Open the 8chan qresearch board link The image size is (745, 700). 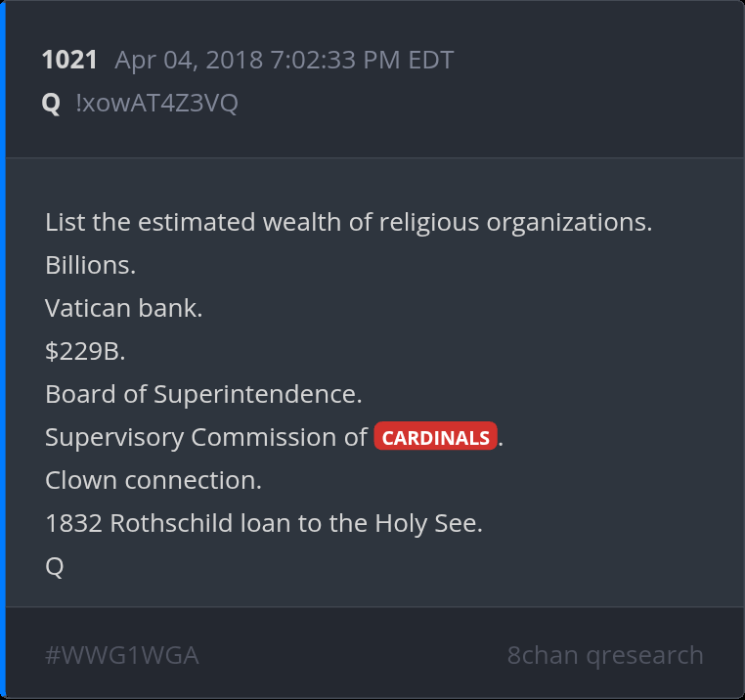(x=604, y=655)
